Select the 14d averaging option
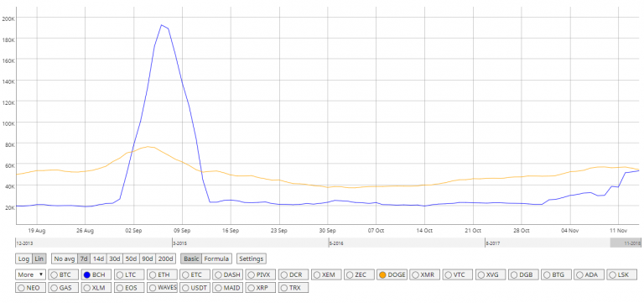644x303 pixels. click(98, 259)
